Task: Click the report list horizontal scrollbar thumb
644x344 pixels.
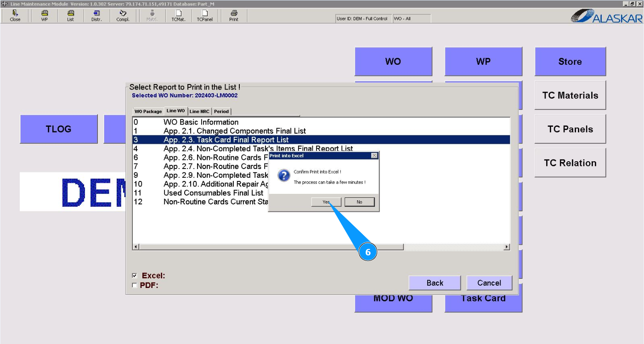Action: [x=271, y=247]
